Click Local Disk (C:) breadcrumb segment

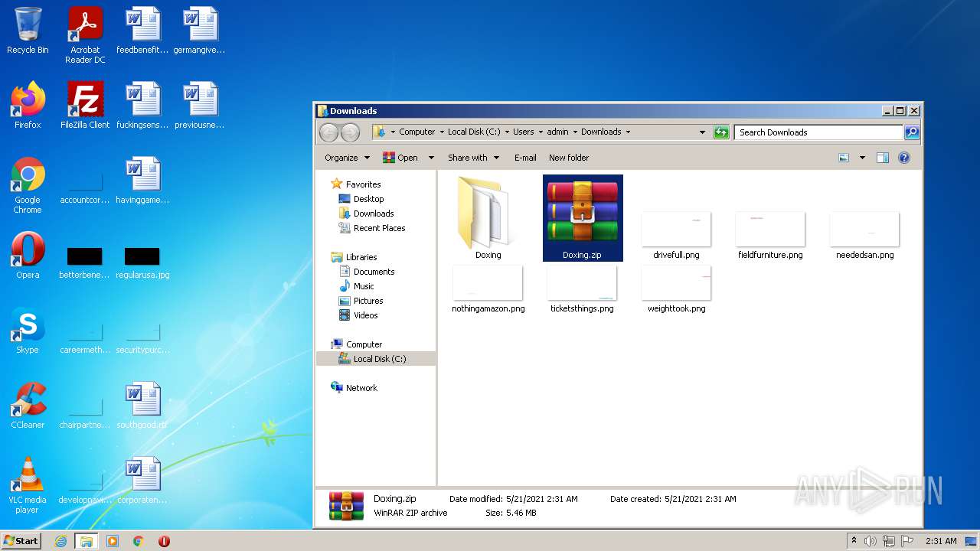click(x=474, y=132)
